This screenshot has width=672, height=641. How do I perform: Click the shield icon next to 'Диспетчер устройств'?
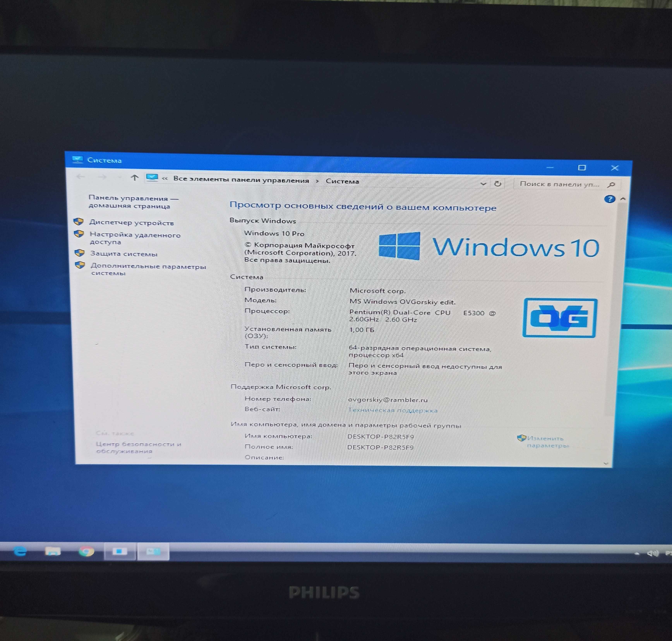pos(79,221)
